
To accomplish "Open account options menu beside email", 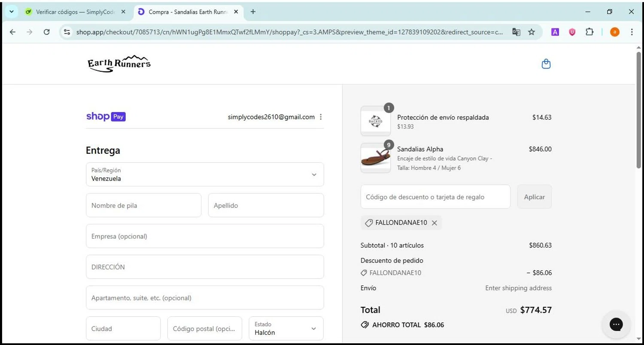I will pyautogui.click(x=321, y=117).
